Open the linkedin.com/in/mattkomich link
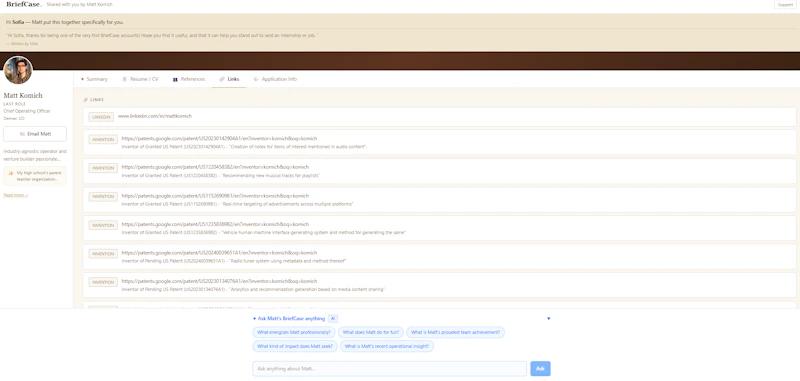The image size is (800, 381). [x=155, y=116]
